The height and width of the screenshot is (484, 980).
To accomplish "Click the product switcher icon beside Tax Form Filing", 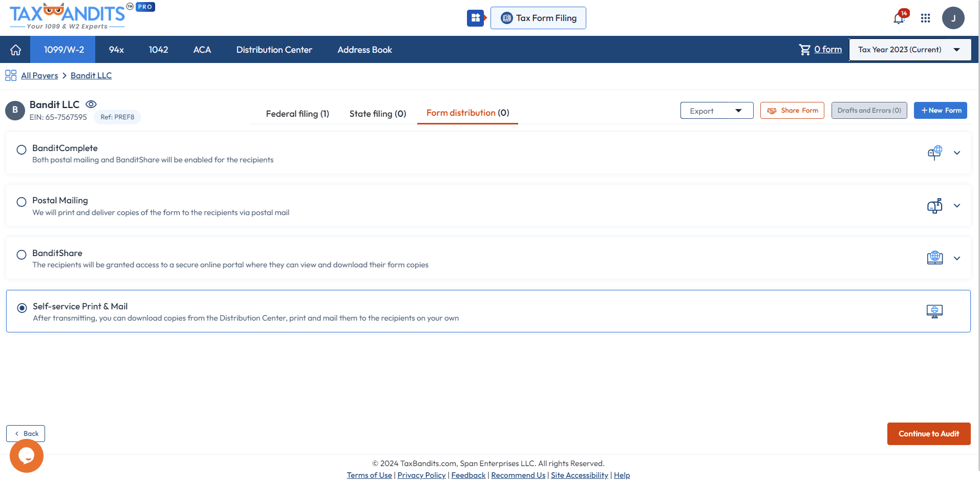I will pyautogui.click(x=476, y=18).
